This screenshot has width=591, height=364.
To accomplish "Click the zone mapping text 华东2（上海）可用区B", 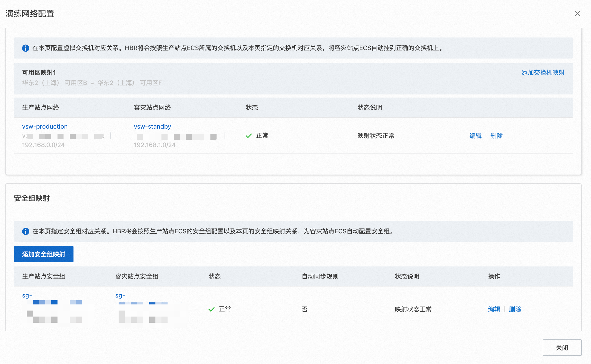I will [54, 83].
